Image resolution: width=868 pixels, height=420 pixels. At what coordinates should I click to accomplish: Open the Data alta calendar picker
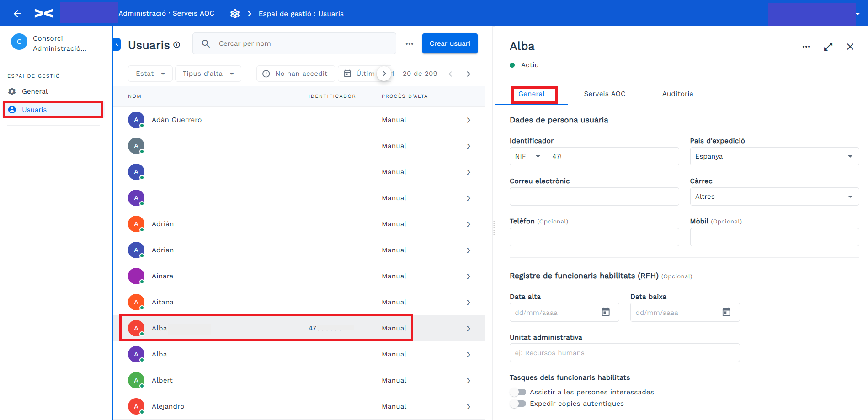click(606, 312)
